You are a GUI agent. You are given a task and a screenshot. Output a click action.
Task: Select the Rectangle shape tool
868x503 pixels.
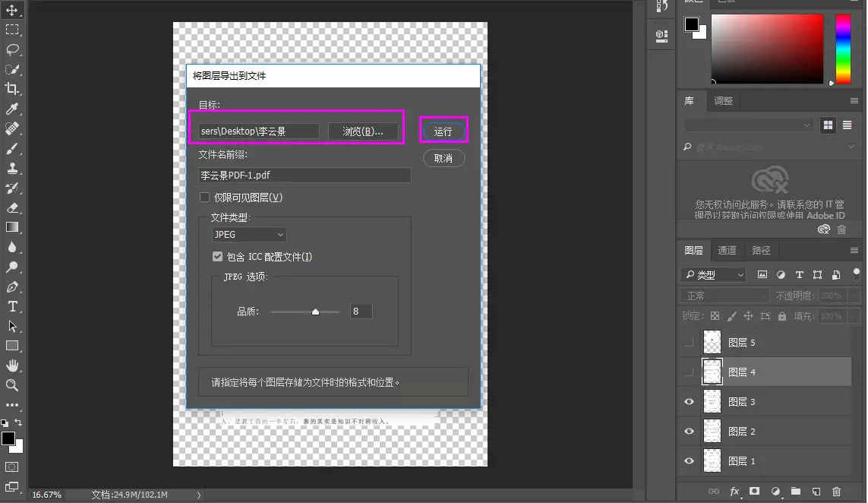tap(12, 346)
